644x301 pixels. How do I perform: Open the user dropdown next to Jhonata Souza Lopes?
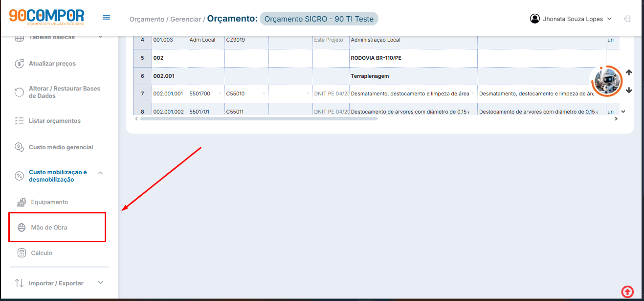tap(609, 19)
